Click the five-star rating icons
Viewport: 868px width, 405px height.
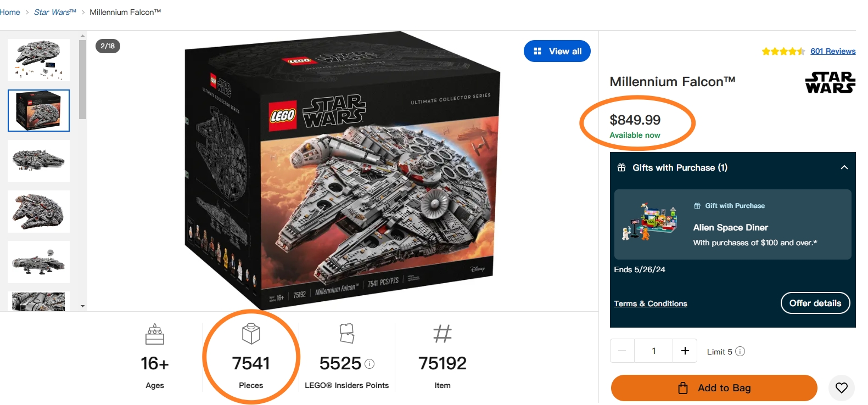783,52
